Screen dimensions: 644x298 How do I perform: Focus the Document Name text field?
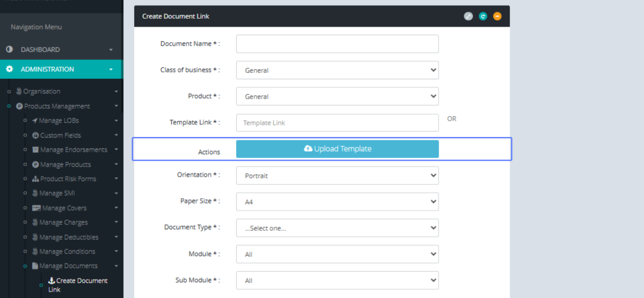(337, 44)
